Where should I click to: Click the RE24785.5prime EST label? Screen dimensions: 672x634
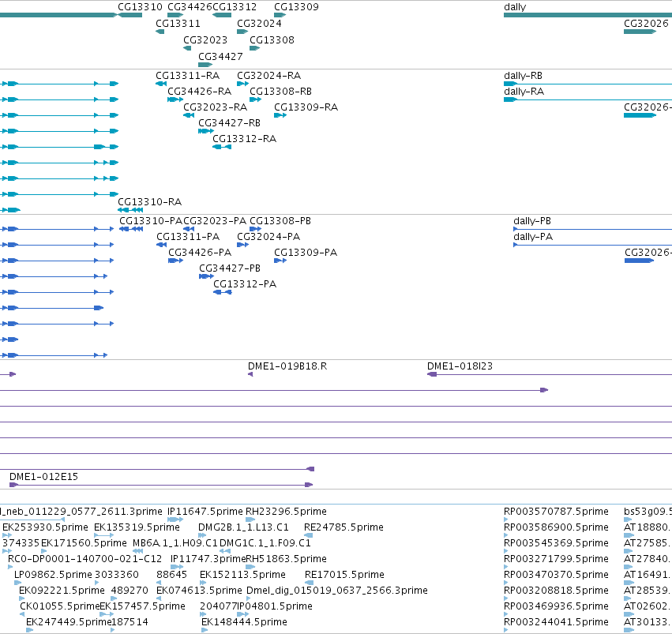tap(344, 527)
